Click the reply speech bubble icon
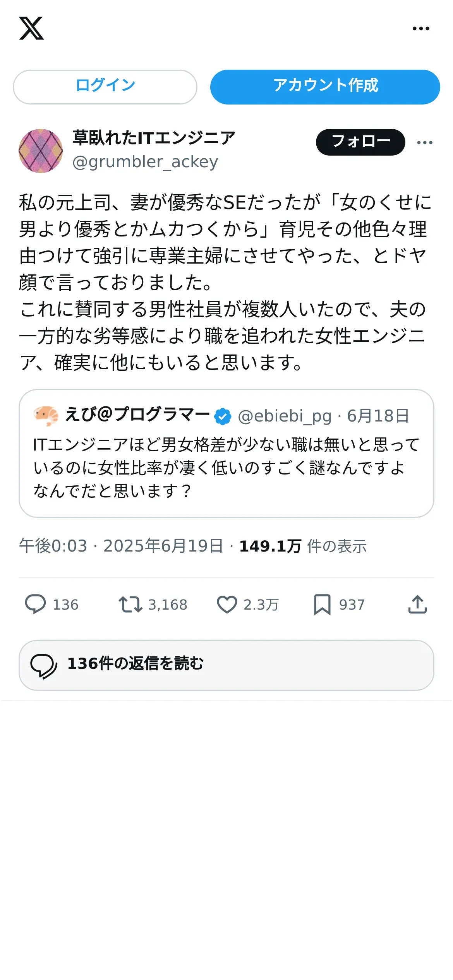 (x=35, y=604)
